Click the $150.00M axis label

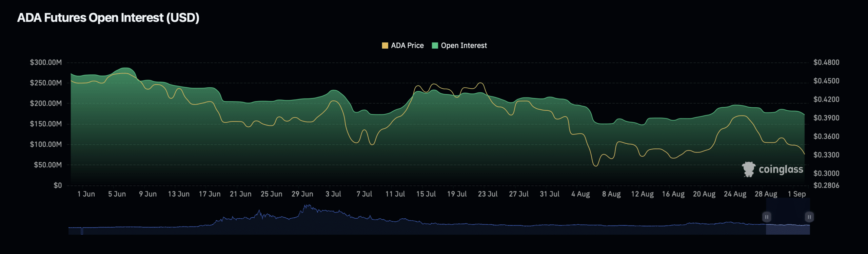(x=46, y=124)
